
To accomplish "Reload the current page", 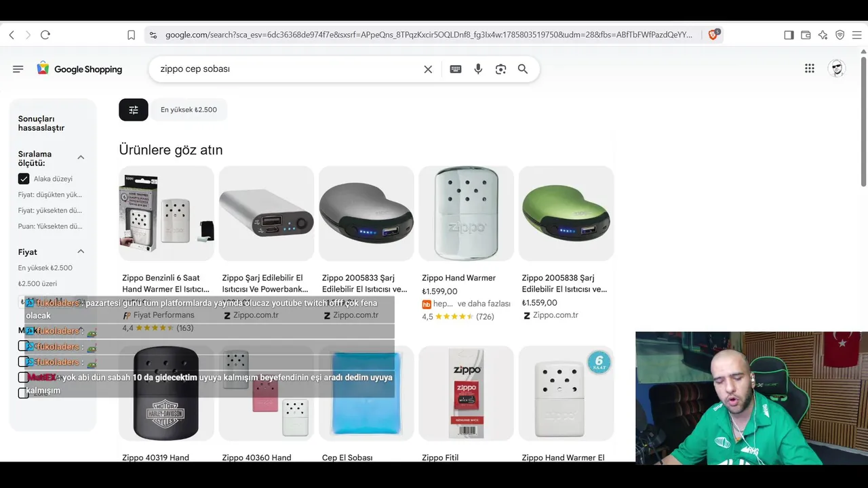I will coord(45,35).
